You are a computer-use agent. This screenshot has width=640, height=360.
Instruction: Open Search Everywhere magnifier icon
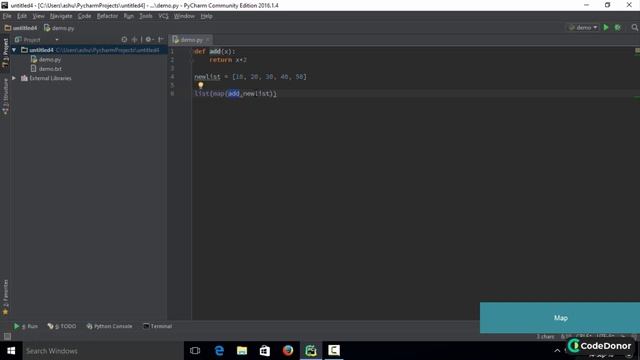click(634, 27)
